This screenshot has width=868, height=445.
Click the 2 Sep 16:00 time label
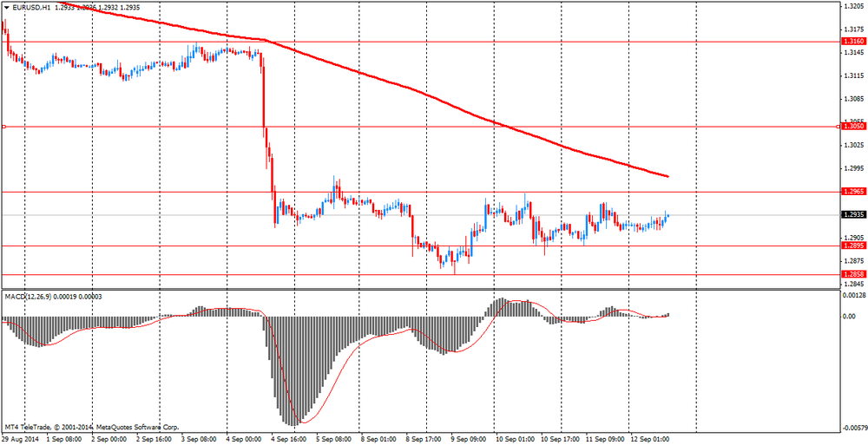(154, 440)
